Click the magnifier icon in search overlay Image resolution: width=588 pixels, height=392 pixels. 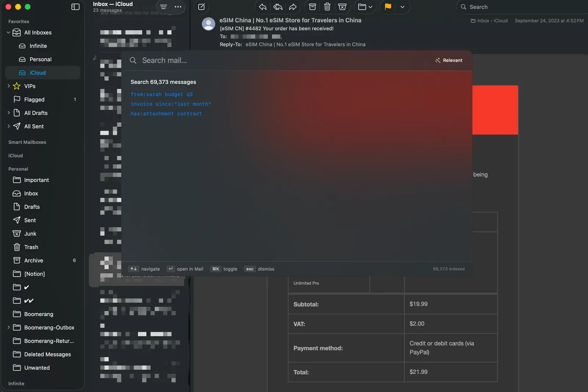click(133, 60)
